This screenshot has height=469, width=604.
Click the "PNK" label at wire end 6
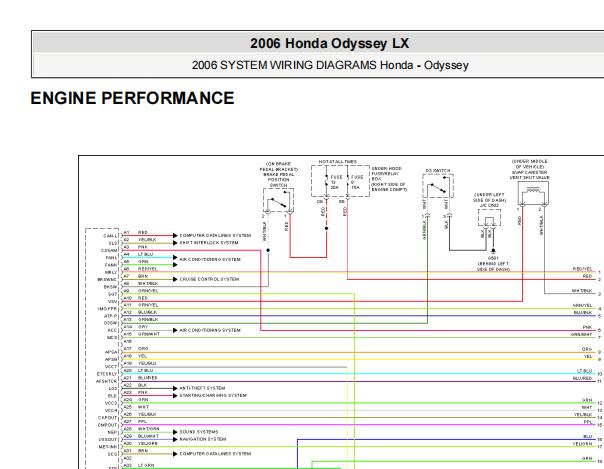(587, 327)
